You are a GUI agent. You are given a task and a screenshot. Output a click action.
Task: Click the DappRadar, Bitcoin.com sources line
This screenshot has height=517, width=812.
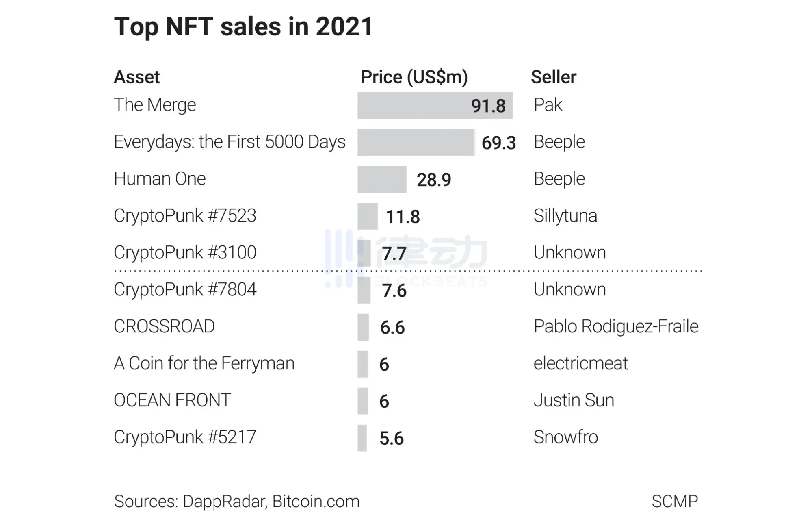click(x=237, y=502)
